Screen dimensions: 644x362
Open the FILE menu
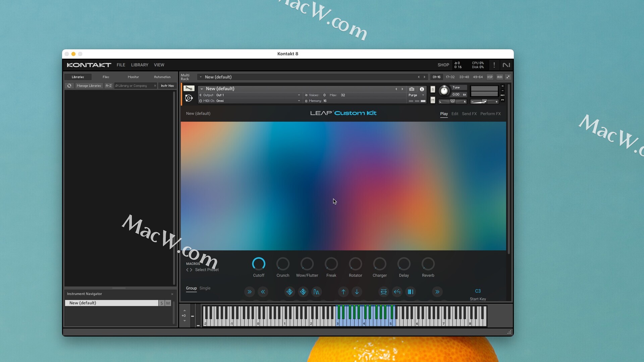[x=121, y=65]
